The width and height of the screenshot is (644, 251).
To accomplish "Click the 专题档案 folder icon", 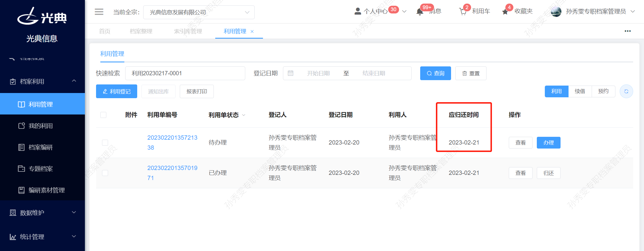I will [21, 169].
